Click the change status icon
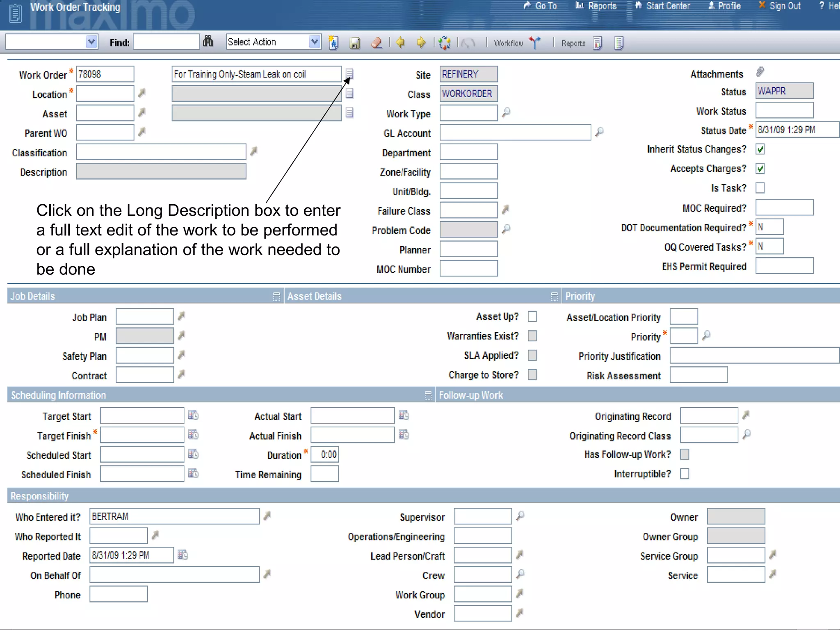The image size is (840, 630). tap(444, 43)
